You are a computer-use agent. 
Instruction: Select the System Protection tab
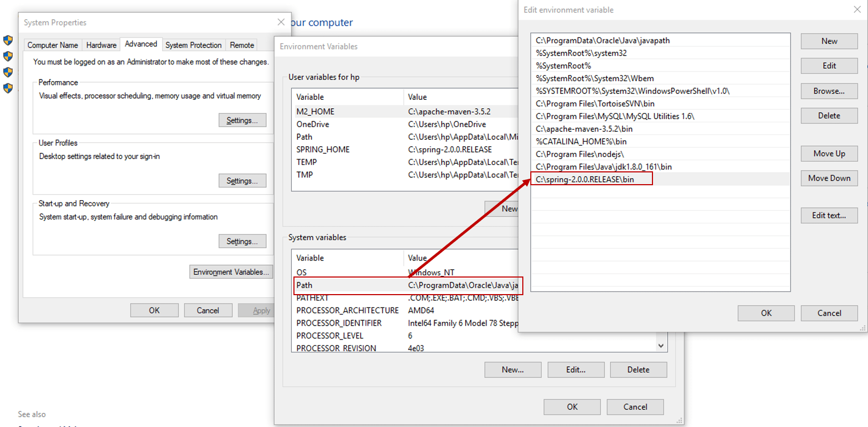[x=193, y=45]
